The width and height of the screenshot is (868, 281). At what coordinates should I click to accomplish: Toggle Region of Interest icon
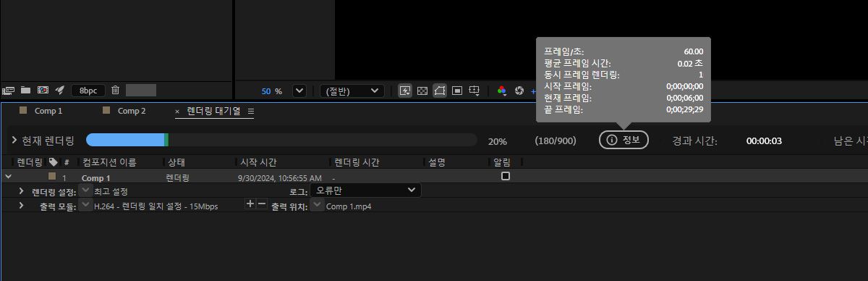pyautogui.click(x=457, y=91)
